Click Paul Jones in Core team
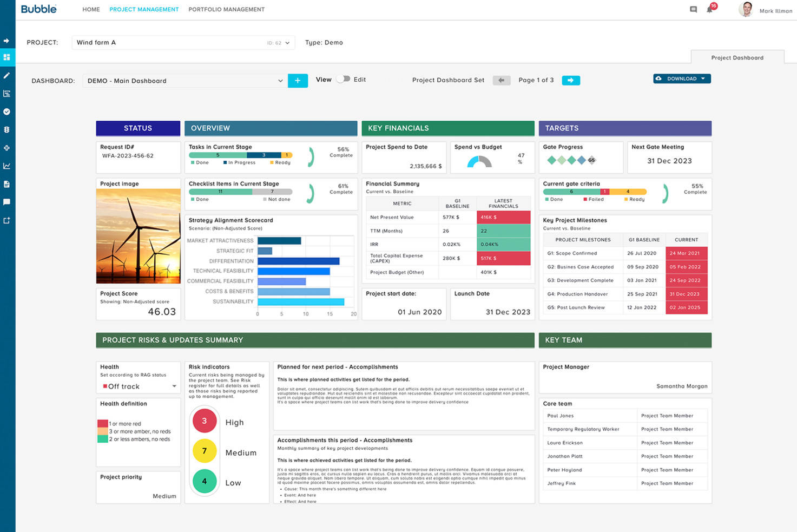797x532 pixels. 561,416
